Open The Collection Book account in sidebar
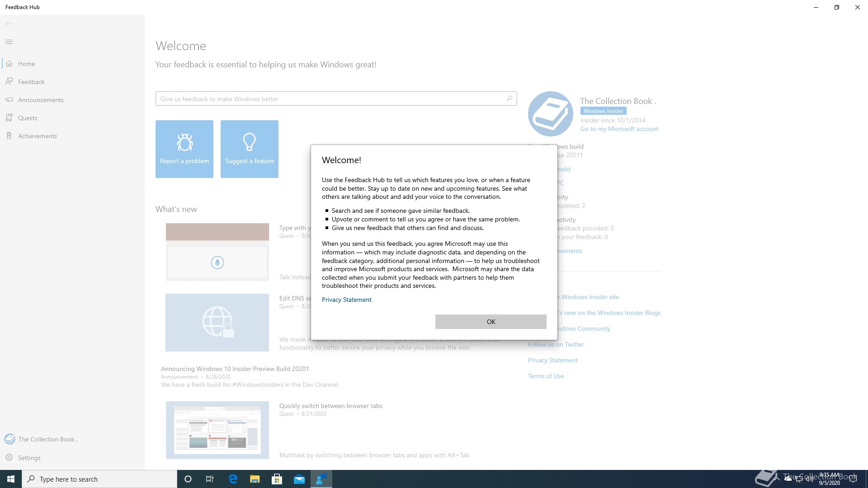 [72, 439]
